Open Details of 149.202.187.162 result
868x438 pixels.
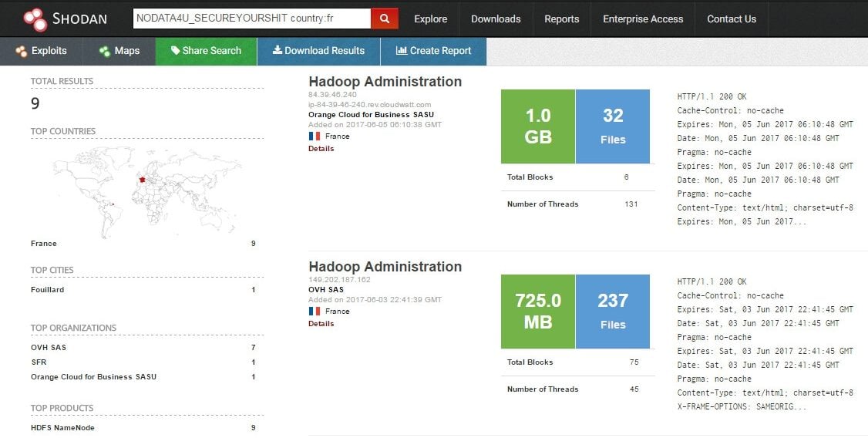click(x=321, y=323)
